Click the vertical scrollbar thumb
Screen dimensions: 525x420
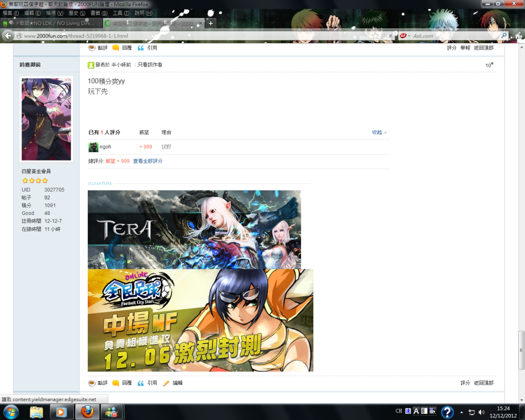(x=521, y=350)
